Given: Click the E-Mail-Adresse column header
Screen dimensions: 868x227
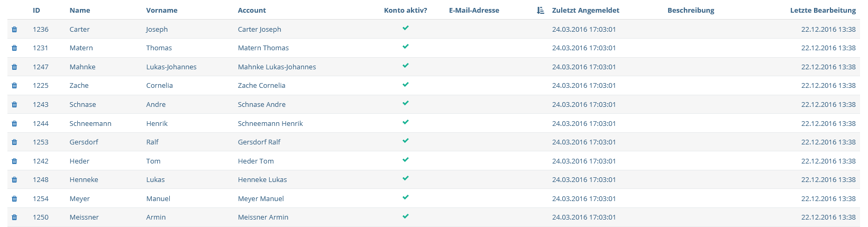Looking at the screenshot, I should (474, 10).
